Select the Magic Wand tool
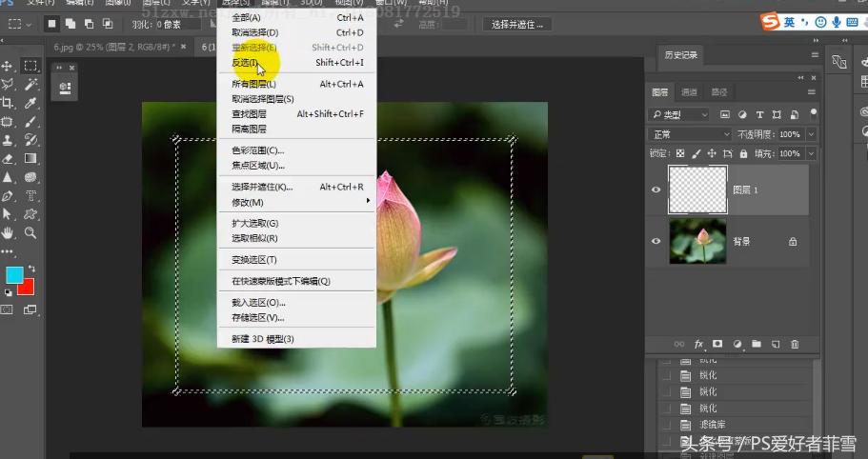This screenshot has width=868, height=459. (x=30, y=84)
